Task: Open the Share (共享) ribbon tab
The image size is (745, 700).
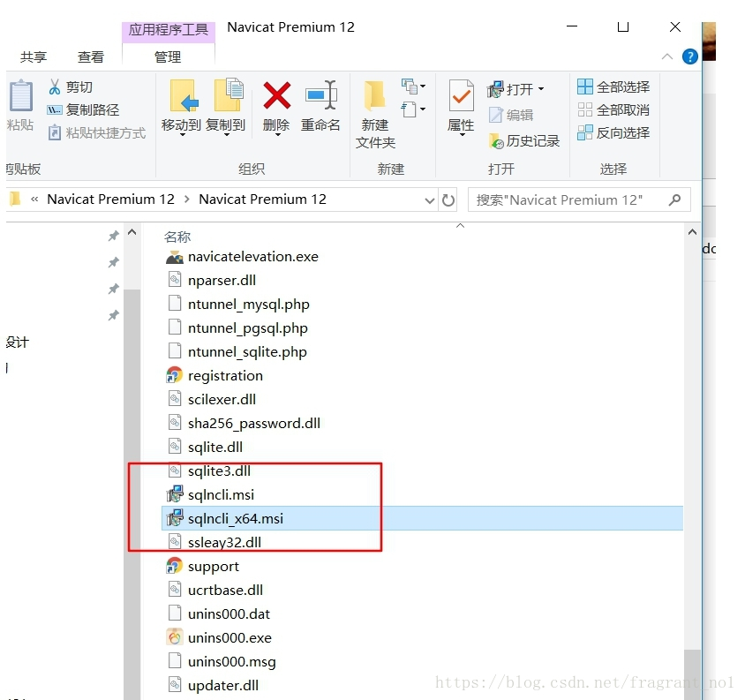Action: pyautogui.click(x=34, y=57)
